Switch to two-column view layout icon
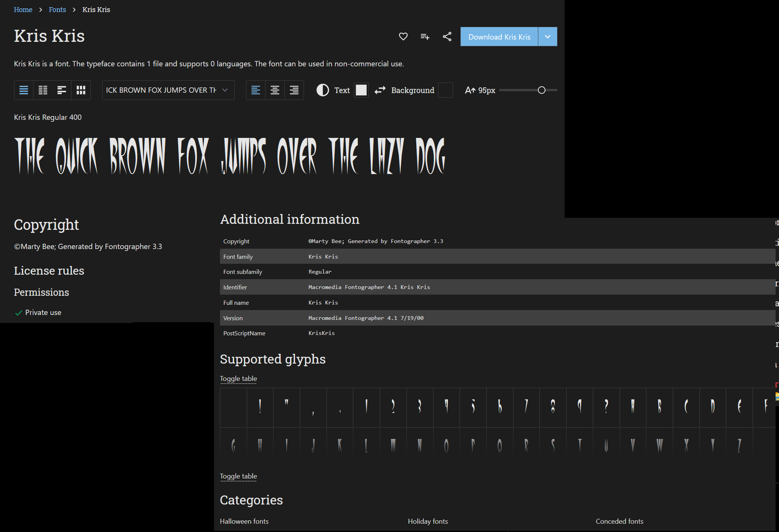The image size is (779, 532). pos(43,90)
